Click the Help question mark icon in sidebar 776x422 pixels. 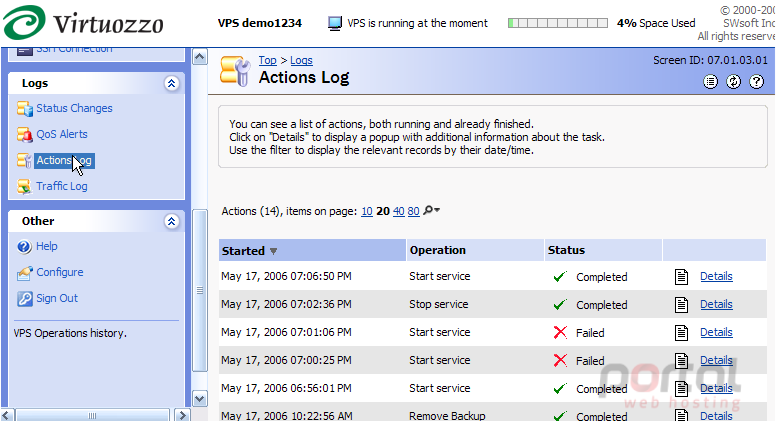24,246
